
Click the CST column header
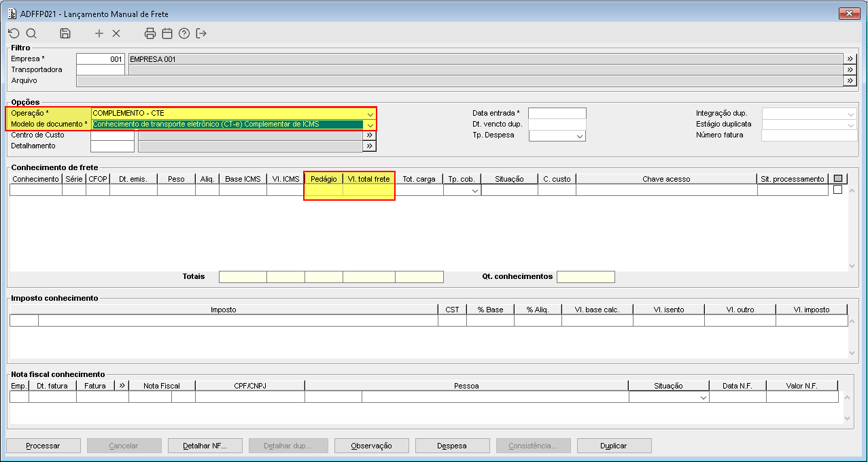pyautogui.click(x=452, y=310)
